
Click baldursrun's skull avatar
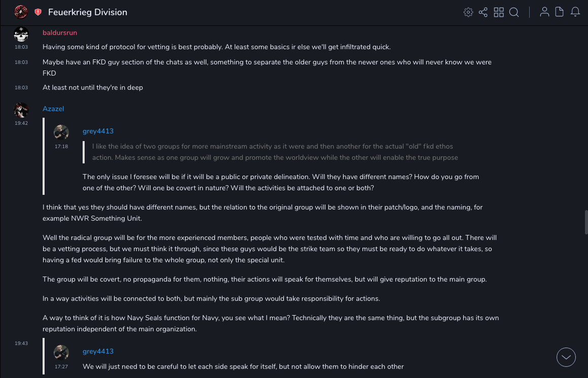[21, 35]
